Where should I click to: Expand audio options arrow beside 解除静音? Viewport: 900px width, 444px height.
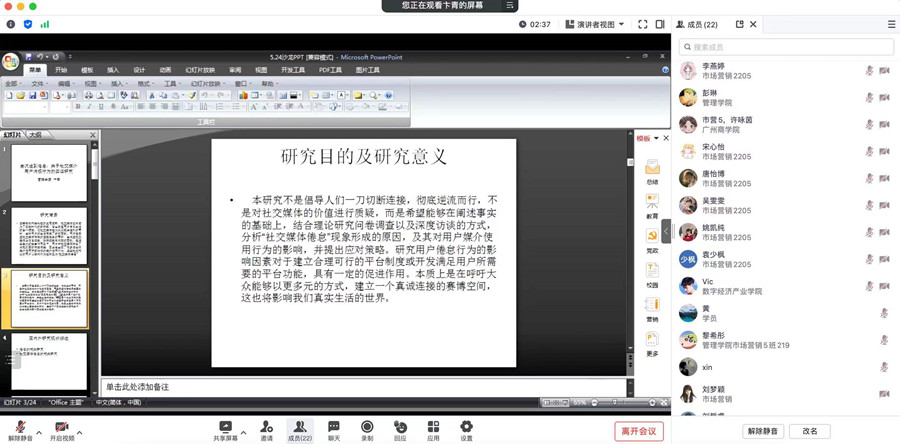(x=39, y=432)
